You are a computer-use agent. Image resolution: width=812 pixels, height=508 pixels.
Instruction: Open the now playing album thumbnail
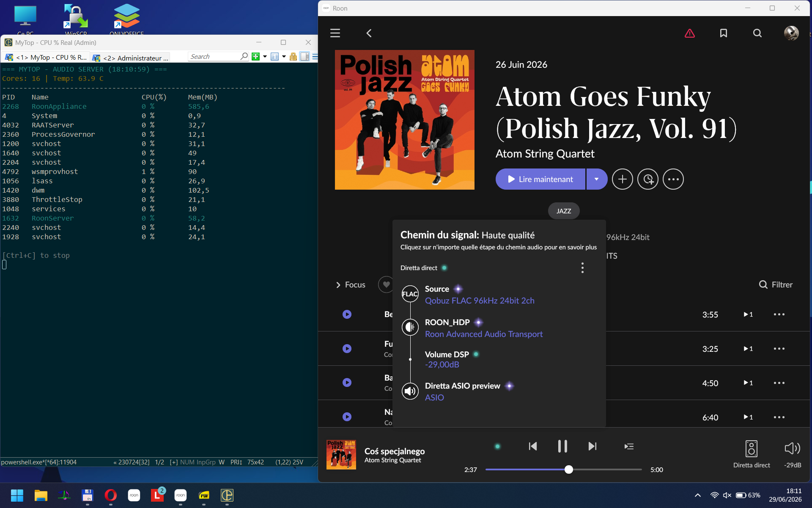click(x=341, y=454)
